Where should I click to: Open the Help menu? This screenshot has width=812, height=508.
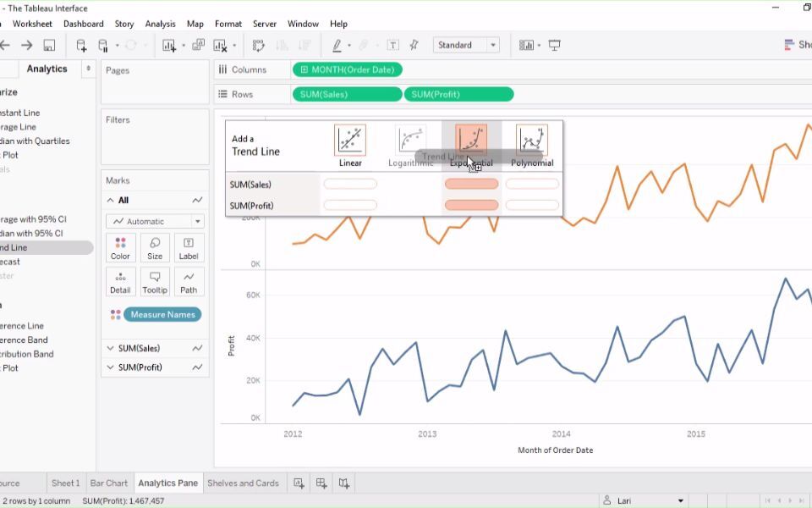pos(338,24)
